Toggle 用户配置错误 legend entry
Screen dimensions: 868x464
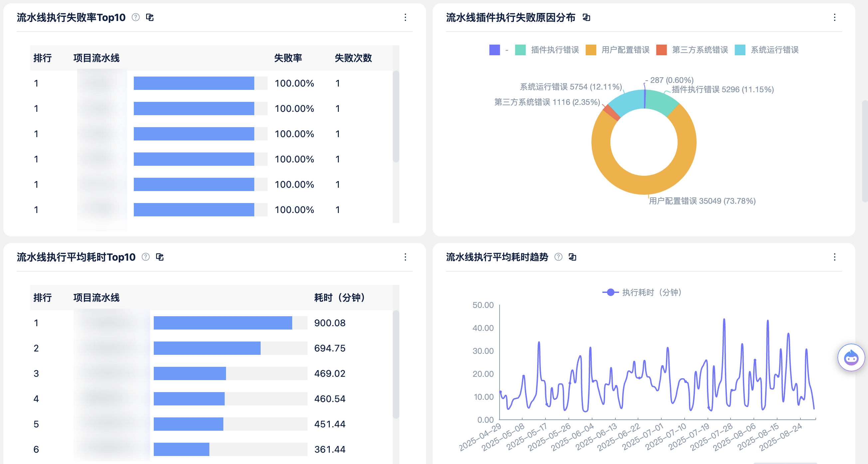point(625,50)
